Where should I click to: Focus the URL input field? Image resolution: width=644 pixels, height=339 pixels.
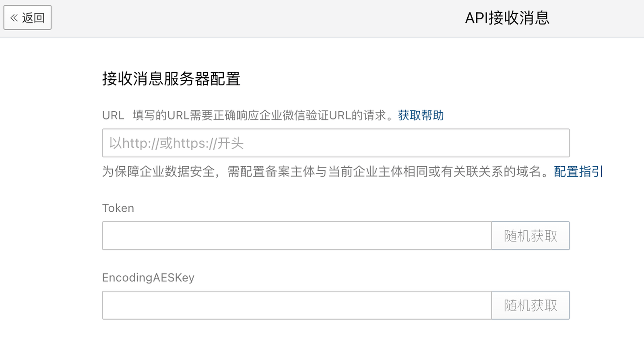(336, 143)
